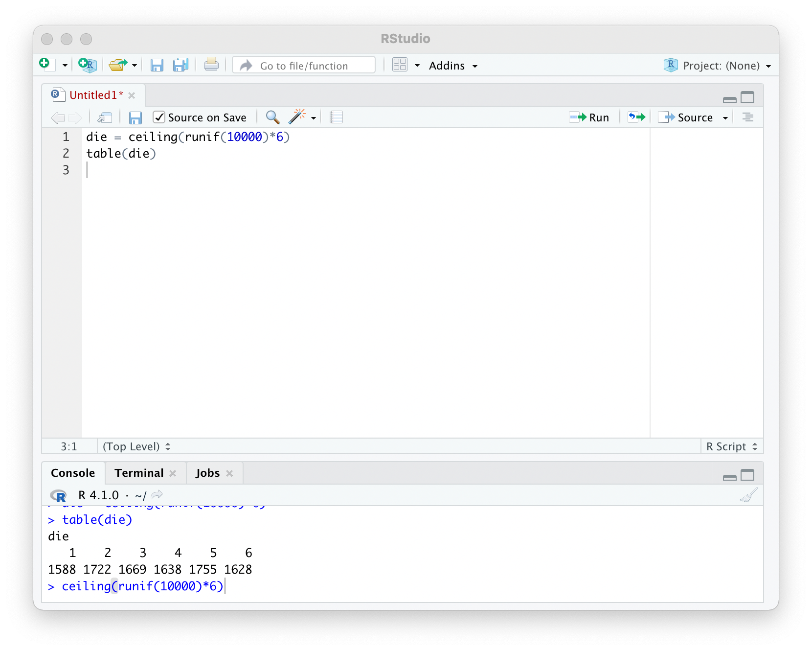Click the go forward arrow icon
The image size is (812, 651).
(75, 117)
